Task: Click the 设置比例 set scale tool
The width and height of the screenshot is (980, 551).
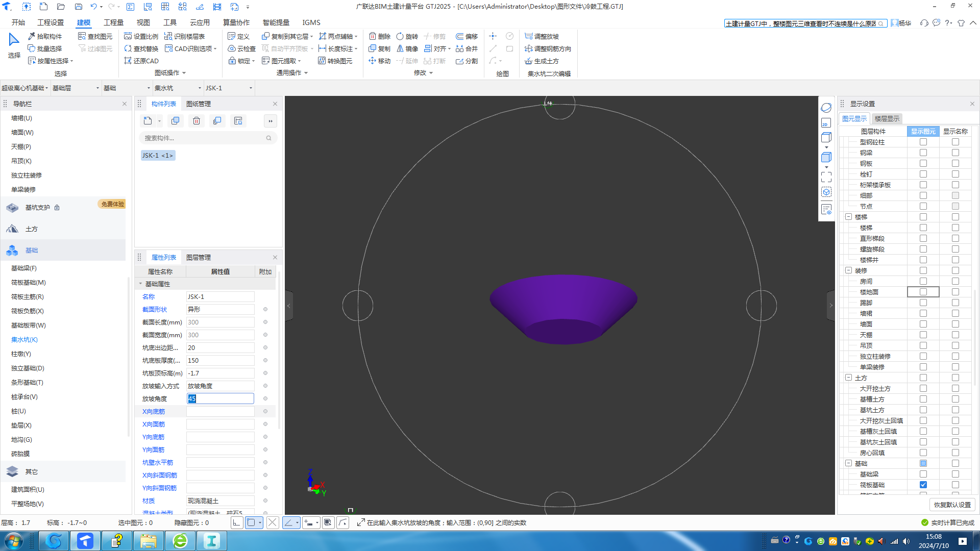Action: 141,36
